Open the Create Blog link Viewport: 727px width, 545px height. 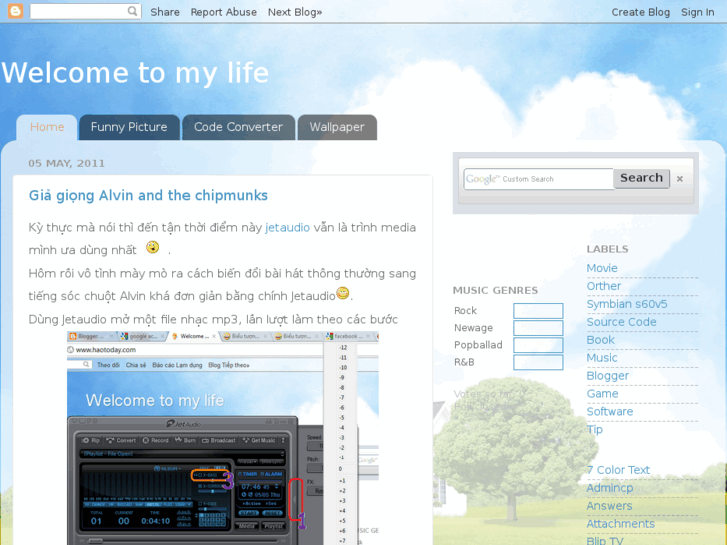point(640,12)
